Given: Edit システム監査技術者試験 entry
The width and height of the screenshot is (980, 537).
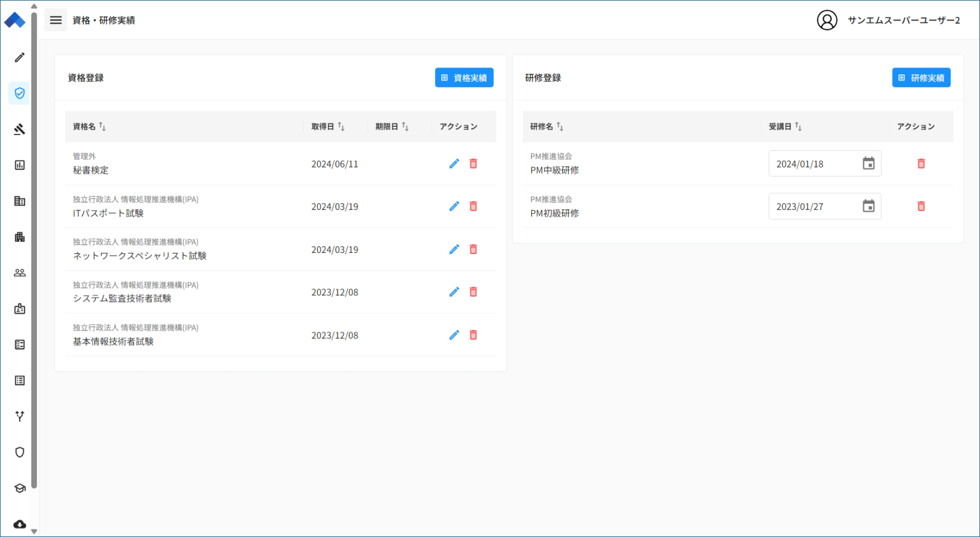Looking at the screenshot, I should 455,292.
